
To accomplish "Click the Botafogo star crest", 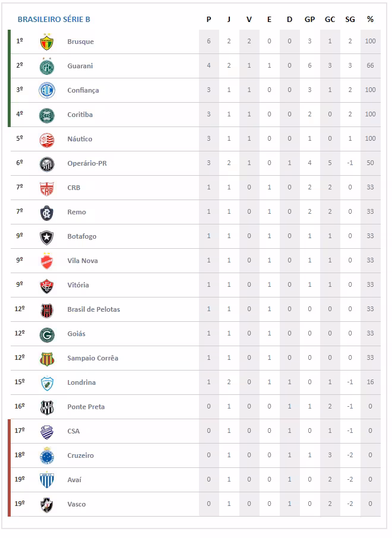I will (x=47, y=237).
